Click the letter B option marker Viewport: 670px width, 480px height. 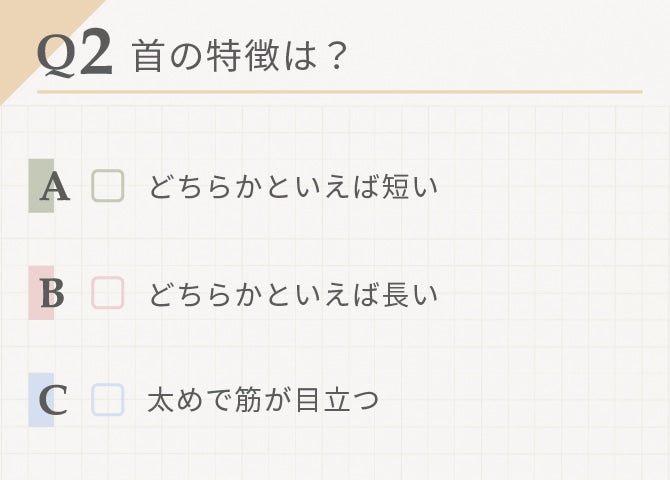[x=52, y=294]
